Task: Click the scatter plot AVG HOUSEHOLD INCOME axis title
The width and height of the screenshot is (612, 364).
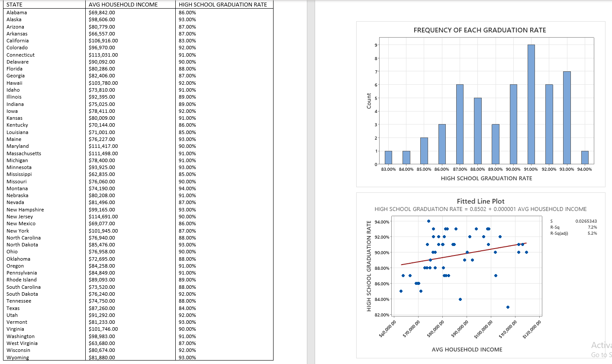Action: point(467,349)
